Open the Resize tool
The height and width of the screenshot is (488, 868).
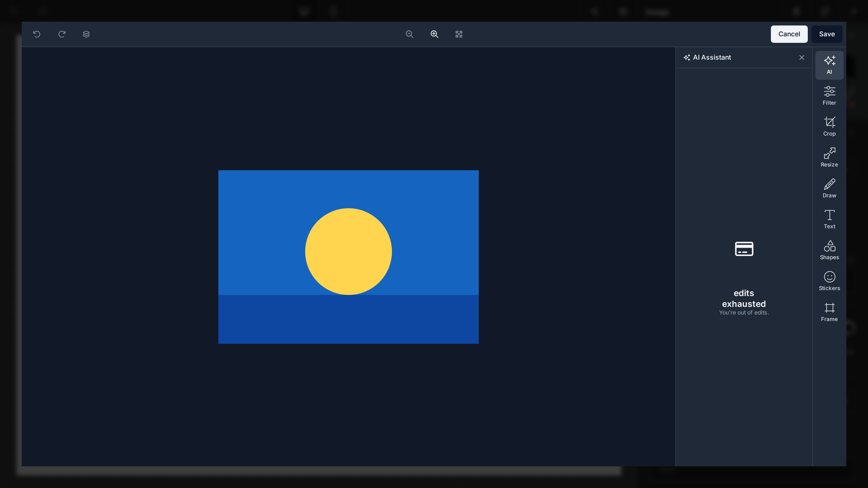pyautogui.click(x=829, y=158)
